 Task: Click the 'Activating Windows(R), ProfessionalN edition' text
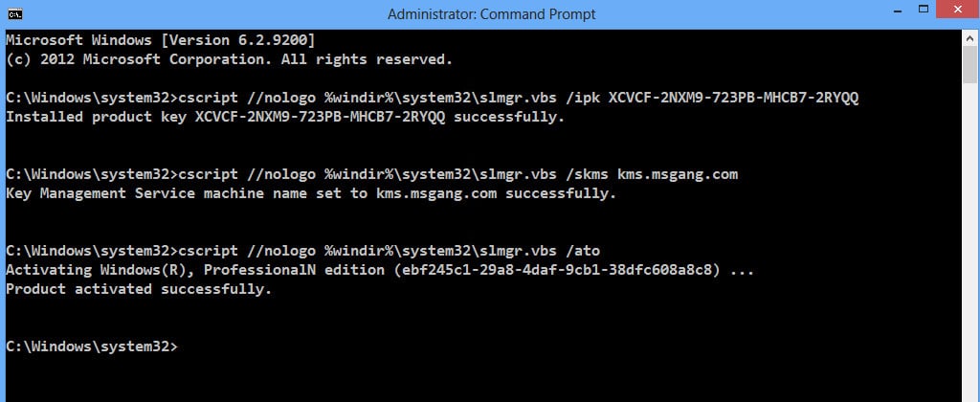tap(195, 270)
